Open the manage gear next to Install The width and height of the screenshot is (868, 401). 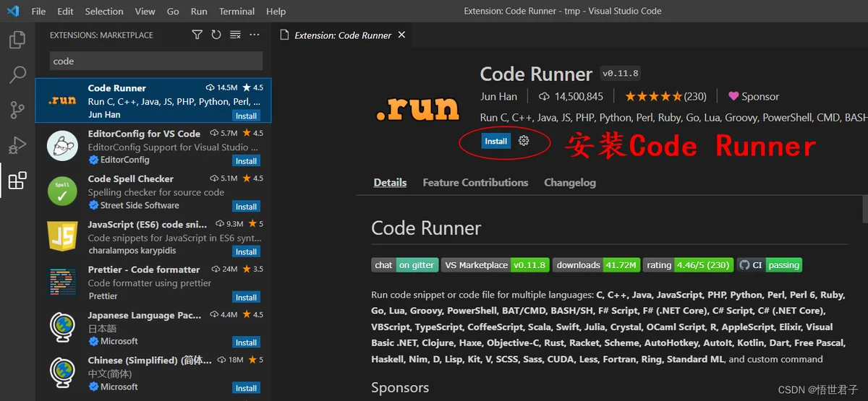click(x=524, y=141)
